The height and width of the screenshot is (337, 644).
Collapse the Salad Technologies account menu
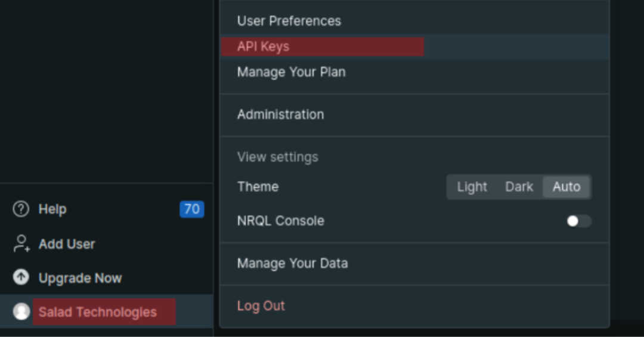click(106, 311)
